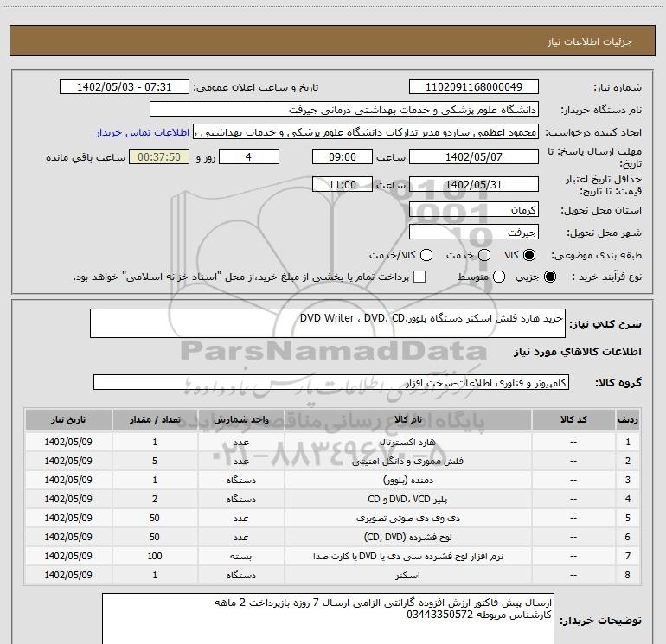Screen dimensions: 666x644
Task: Click the announcement date field 1402/05/03 - 07:31
Action: click(124, 86)
